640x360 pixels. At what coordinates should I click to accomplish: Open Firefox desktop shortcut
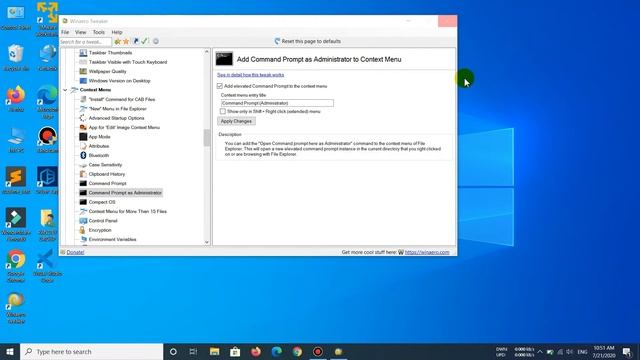coord(16,98)
